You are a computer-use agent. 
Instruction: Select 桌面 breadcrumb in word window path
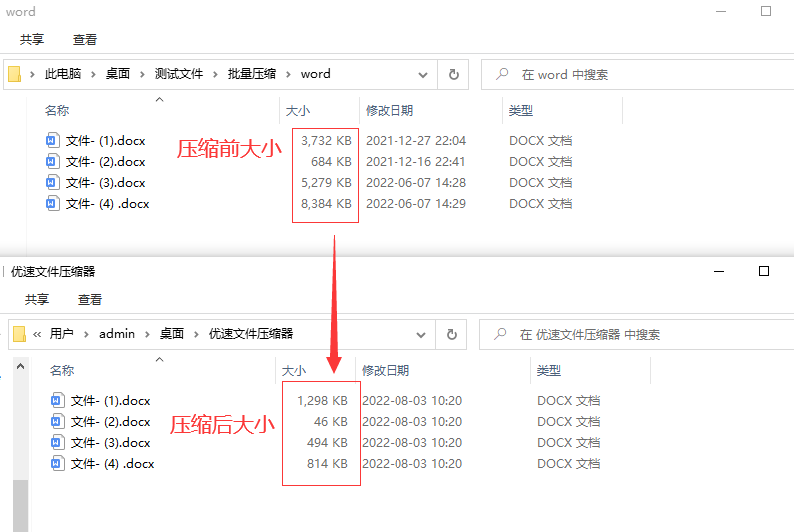pyautogui.click(x=118, y=74)
